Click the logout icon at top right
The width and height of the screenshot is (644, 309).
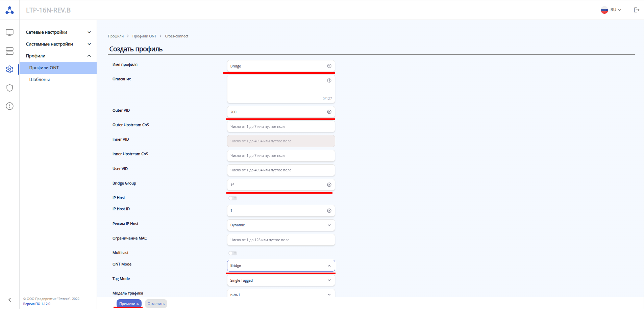click(637, 10)
